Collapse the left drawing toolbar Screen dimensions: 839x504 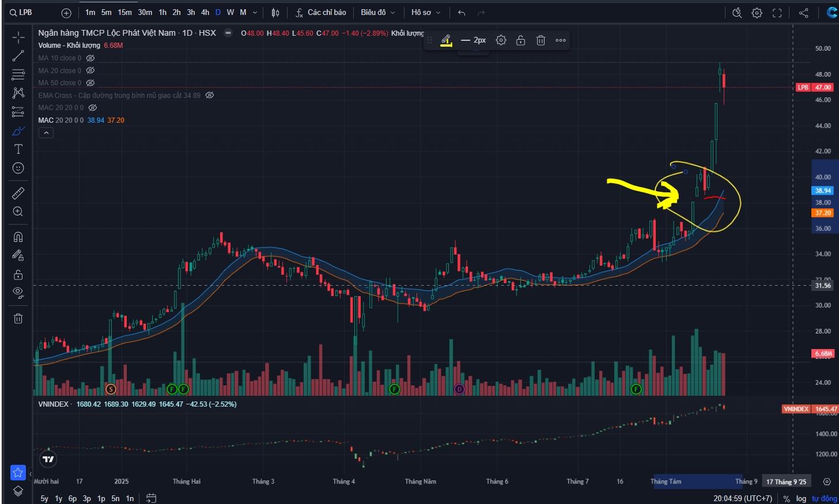click(x=30, y=473)
